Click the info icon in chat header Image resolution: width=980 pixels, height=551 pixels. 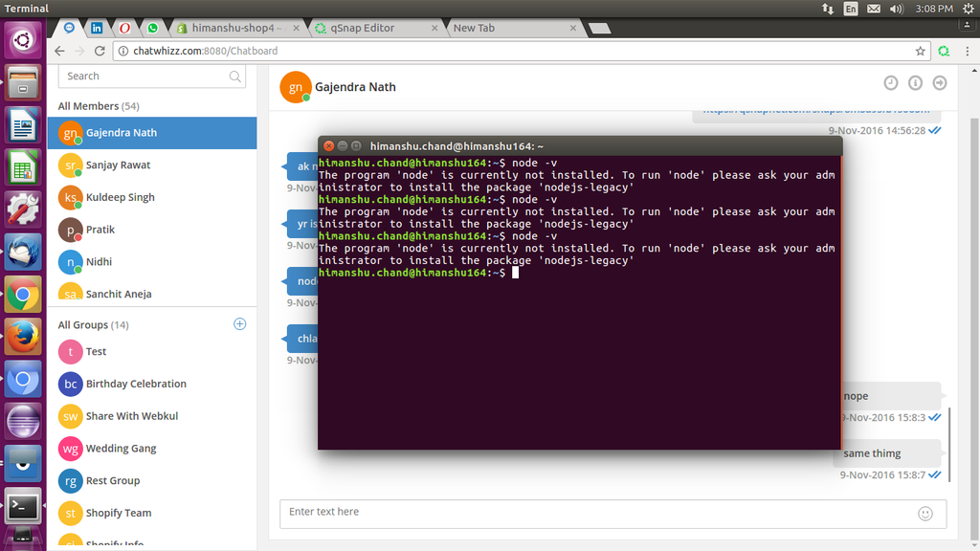(915, 83)
